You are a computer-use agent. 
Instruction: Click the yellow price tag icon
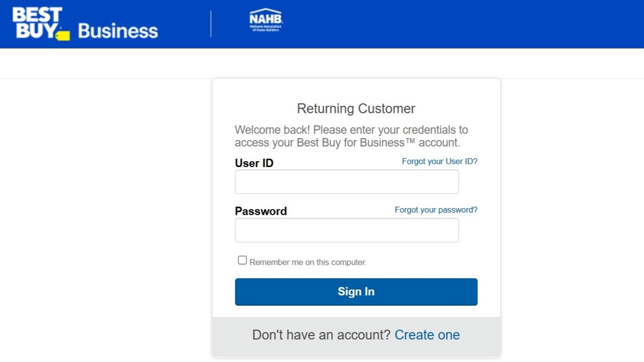pos(63,35)
